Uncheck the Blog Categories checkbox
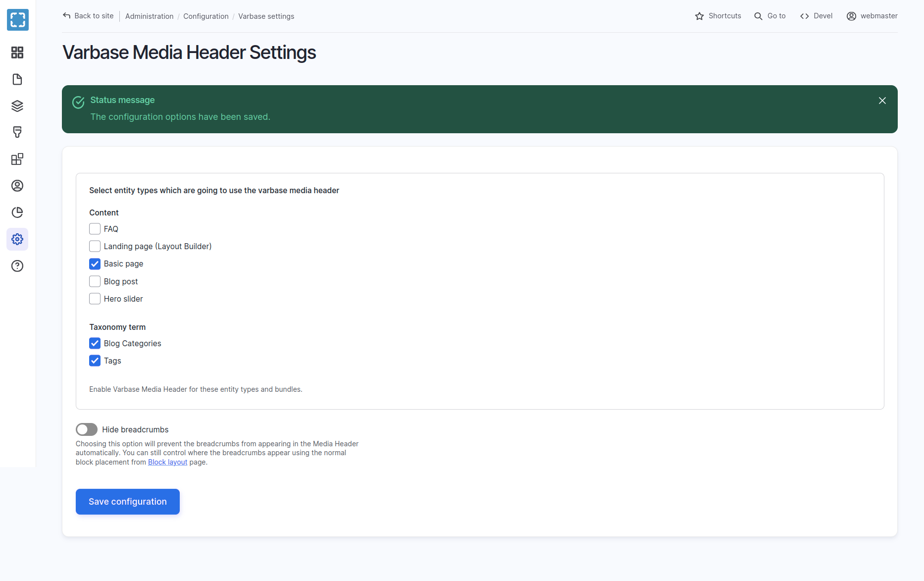924x581 pixels. pos(95,343)
